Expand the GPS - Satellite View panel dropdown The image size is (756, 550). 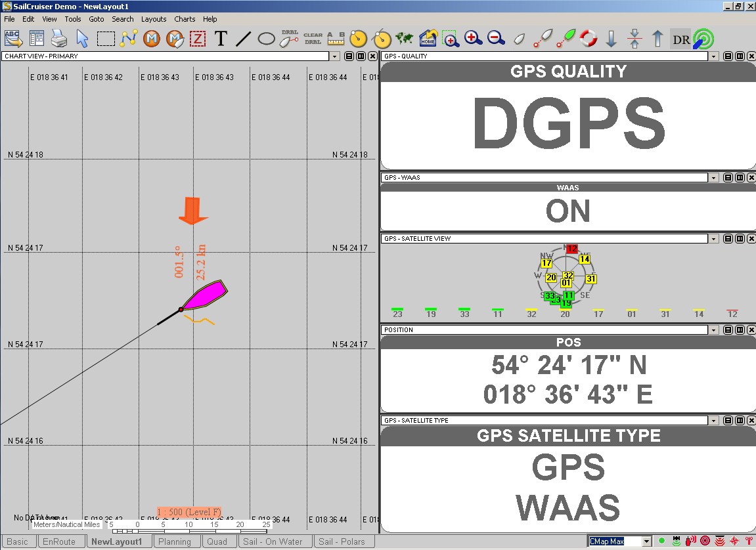tap(713, 239)
